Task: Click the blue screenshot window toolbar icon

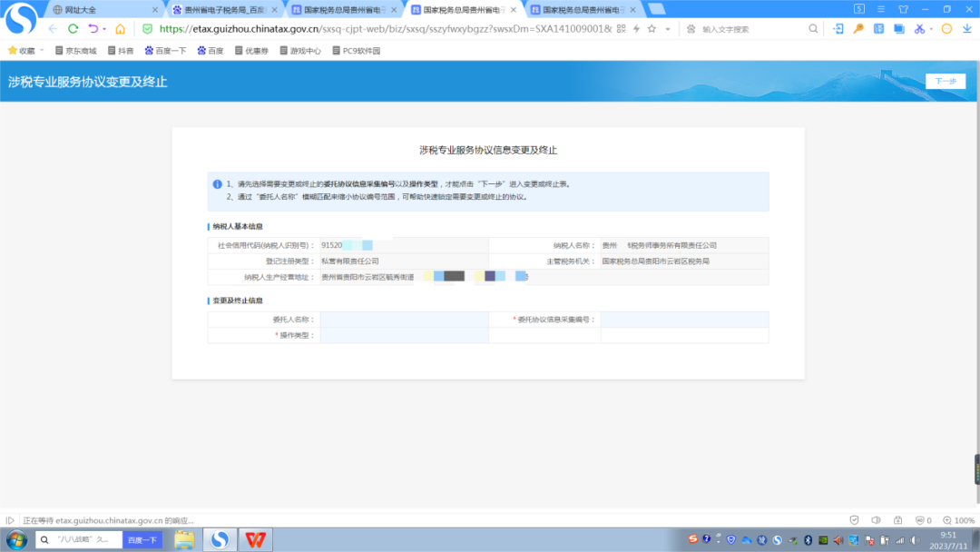Action: (898, 29)
